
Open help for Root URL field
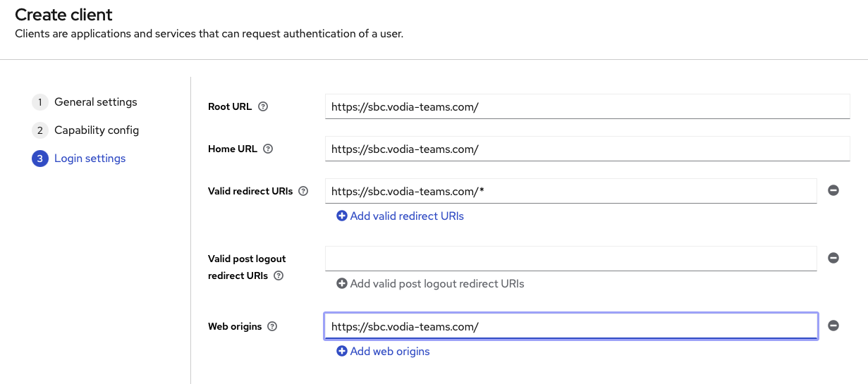263,107
